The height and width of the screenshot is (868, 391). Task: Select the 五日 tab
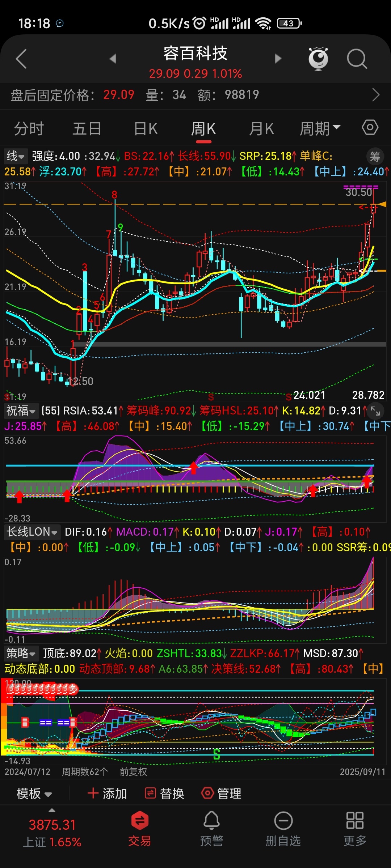(x=87, y=129)
